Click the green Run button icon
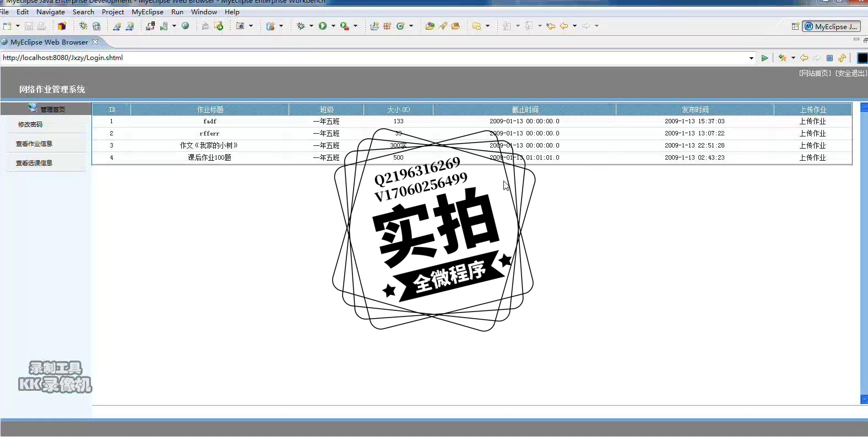The image size is (868, 437). 323,26
